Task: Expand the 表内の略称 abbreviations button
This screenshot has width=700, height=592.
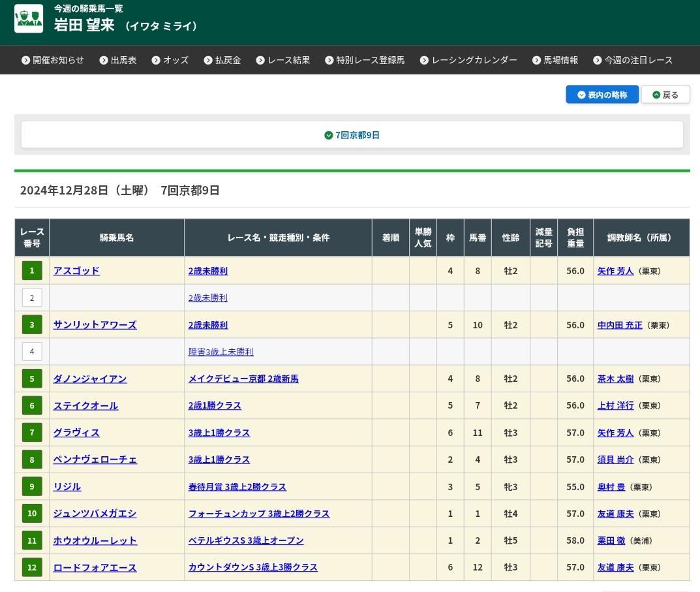Action: (x=601, y=95)
